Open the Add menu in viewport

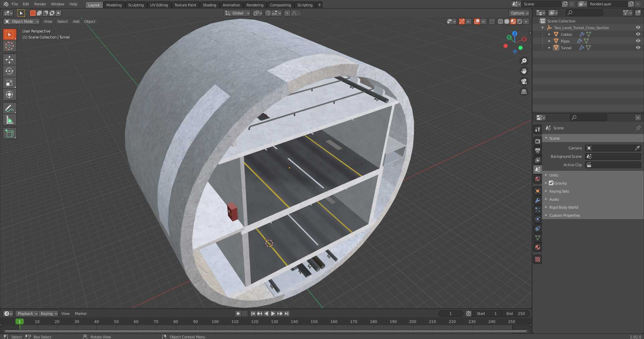76,21
